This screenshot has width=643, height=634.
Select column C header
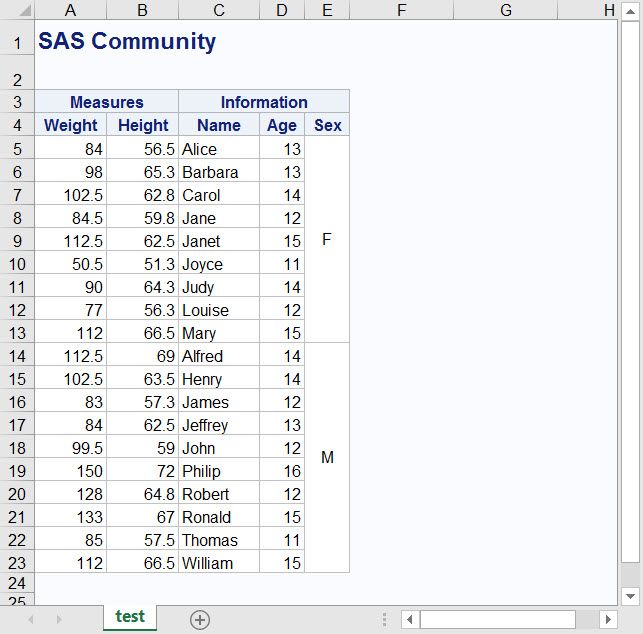coord(219,10)
